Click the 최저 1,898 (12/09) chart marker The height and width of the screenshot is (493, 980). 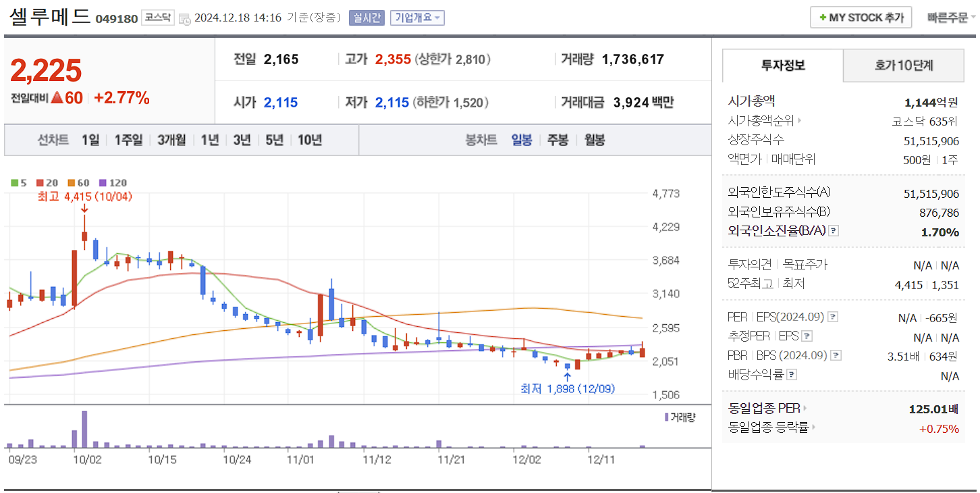tap(567, 389)
